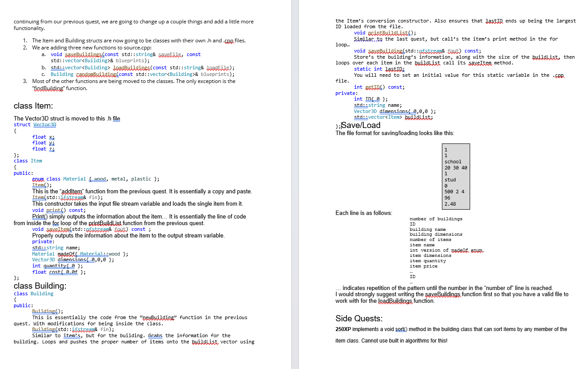The image size is (588, 369).
Task: Click the "class Building:" heading
Action: (x=40, y=286)
